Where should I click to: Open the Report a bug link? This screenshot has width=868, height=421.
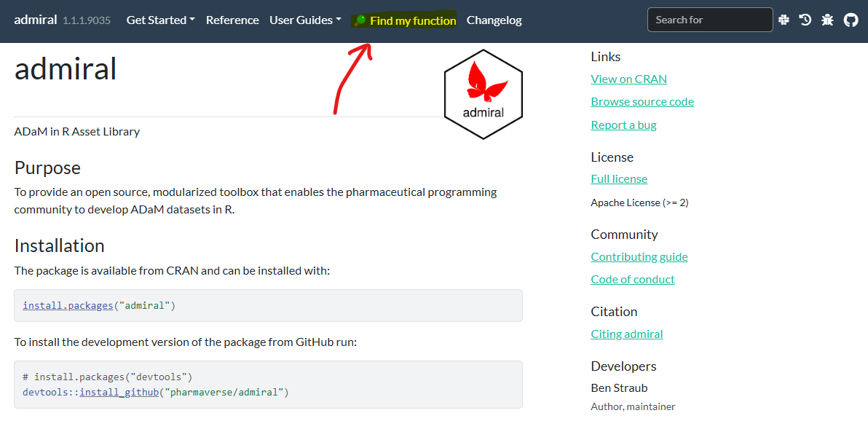click(623, 125)
